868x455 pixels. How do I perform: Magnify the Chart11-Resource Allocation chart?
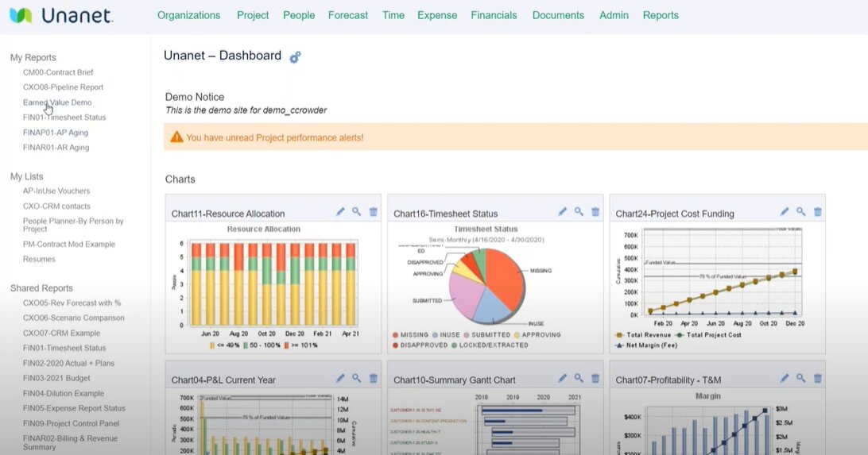tap(357, 212)
